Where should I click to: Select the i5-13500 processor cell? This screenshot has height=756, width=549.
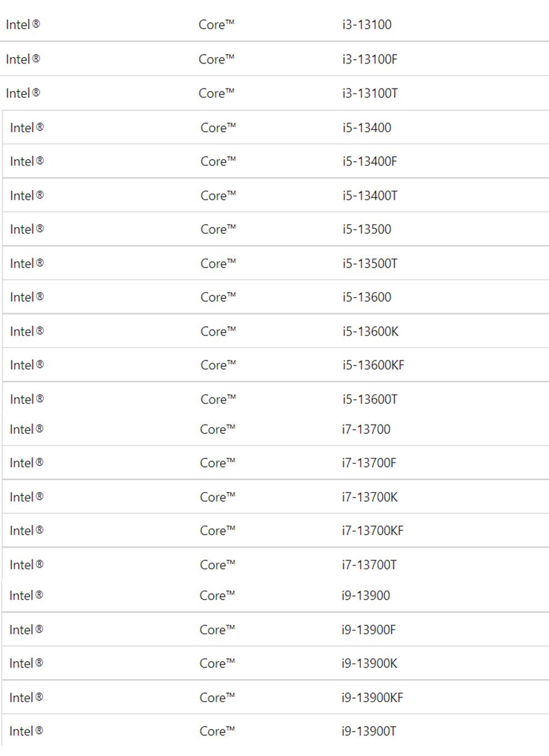pos(367,229)
